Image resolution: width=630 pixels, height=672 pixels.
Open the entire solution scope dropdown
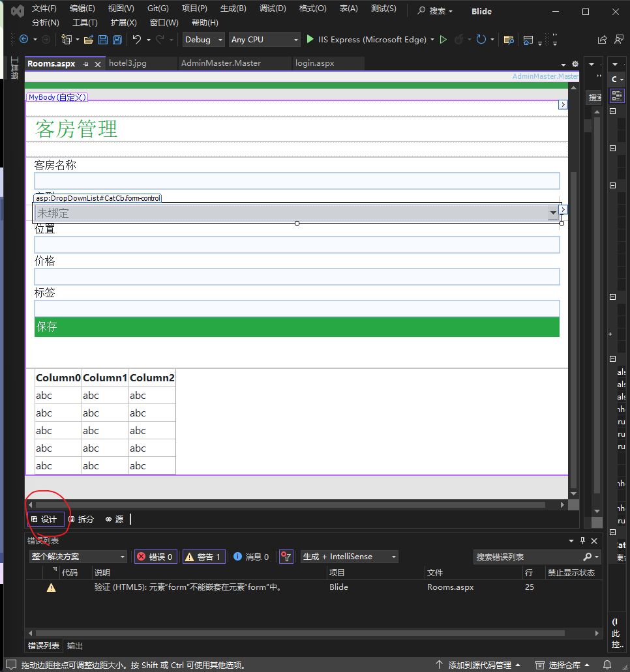click(78, 557)
